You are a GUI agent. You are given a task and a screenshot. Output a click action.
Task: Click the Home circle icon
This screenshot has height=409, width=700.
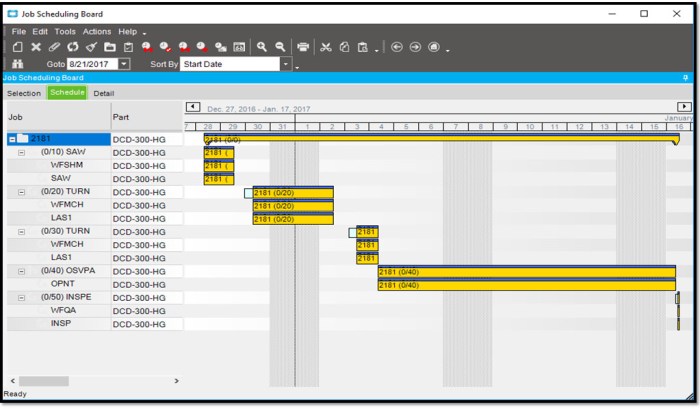[x=434, y=47]
